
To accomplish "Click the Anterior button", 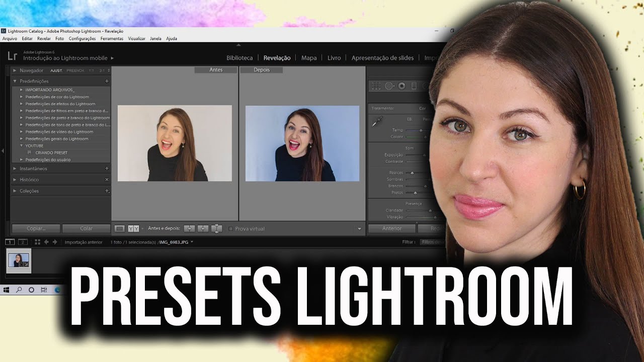I will tap(392, 228).
